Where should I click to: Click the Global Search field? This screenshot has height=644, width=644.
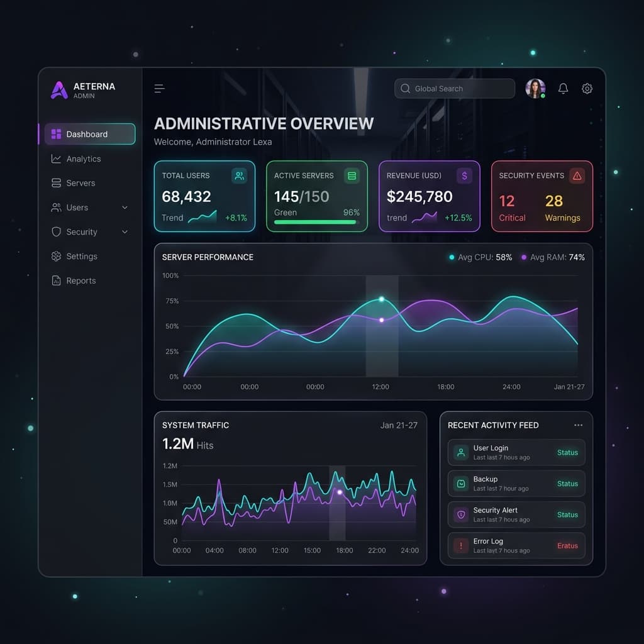click(x=454, y=88)
